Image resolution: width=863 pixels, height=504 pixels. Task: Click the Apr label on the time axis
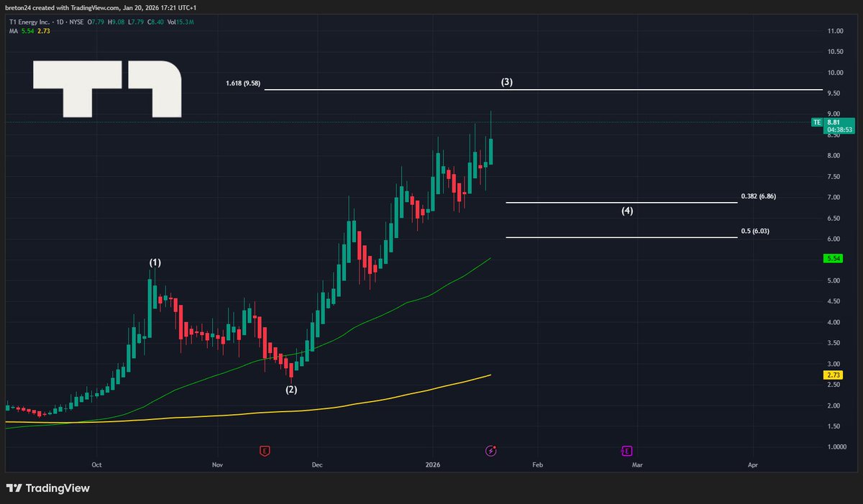coord(752,465)
